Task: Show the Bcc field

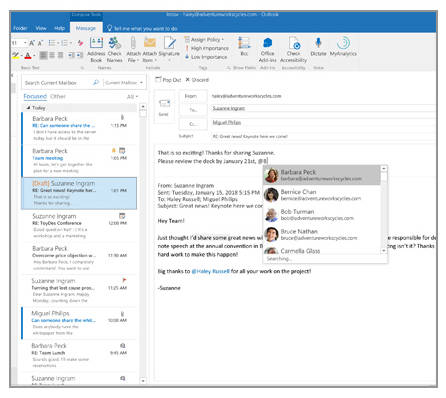Action: [244, 47]
